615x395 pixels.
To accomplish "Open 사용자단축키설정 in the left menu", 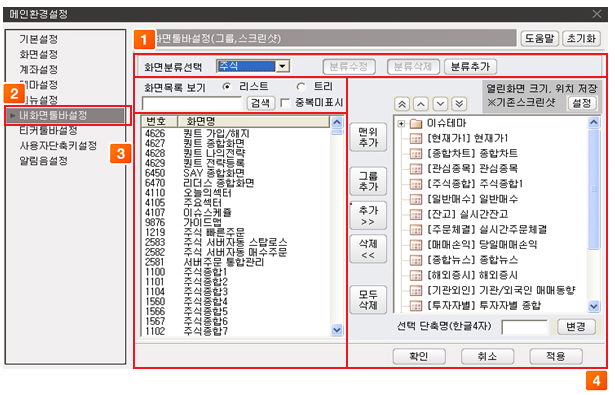I will [58, 146].
